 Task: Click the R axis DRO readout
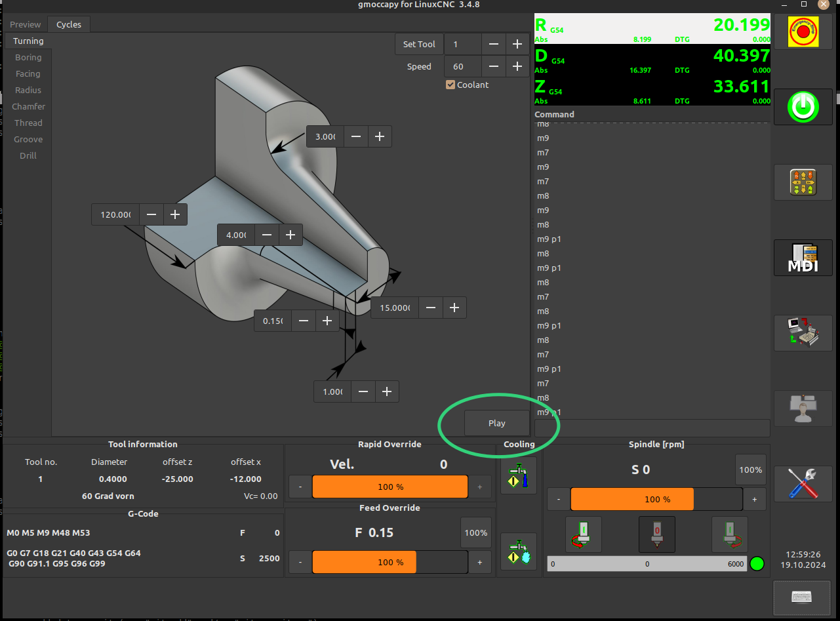(x=652, y=29)
